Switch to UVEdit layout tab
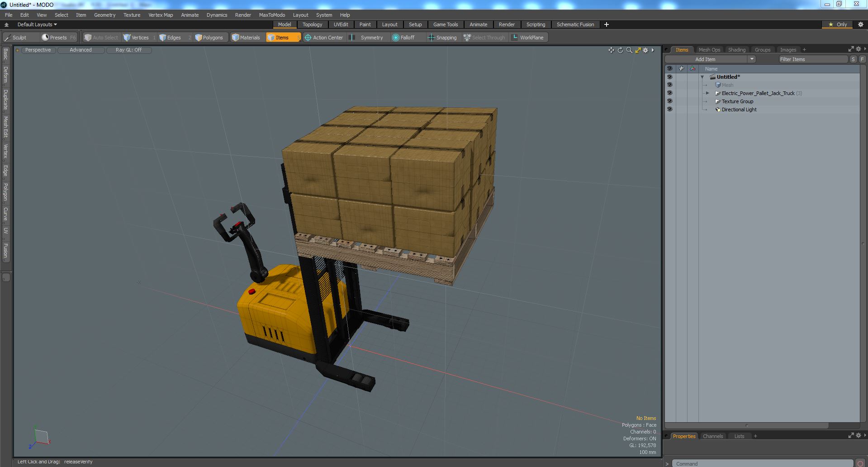 click(x=341, y=24)
